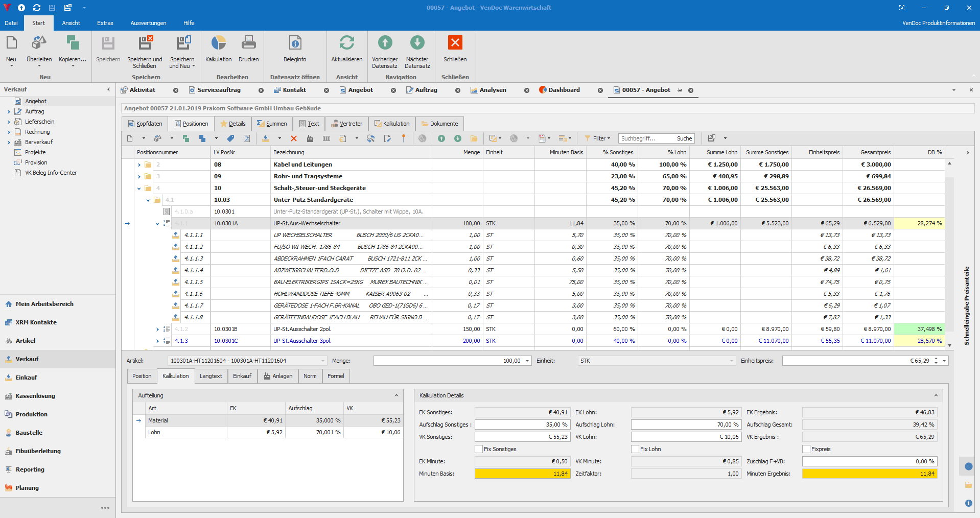Viewport: 980px width, 518px height.
Task: Go to Nächster Datensatz
Action: point(417,43)
